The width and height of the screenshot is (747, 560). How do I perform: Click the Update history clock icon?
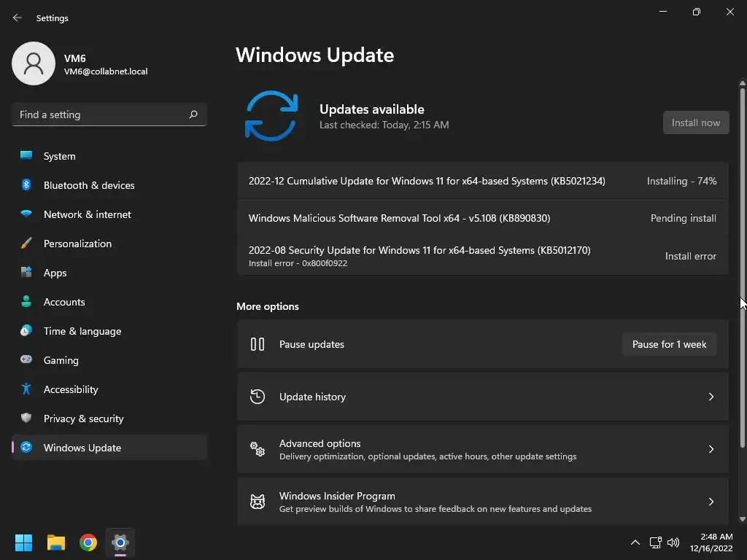258,396
